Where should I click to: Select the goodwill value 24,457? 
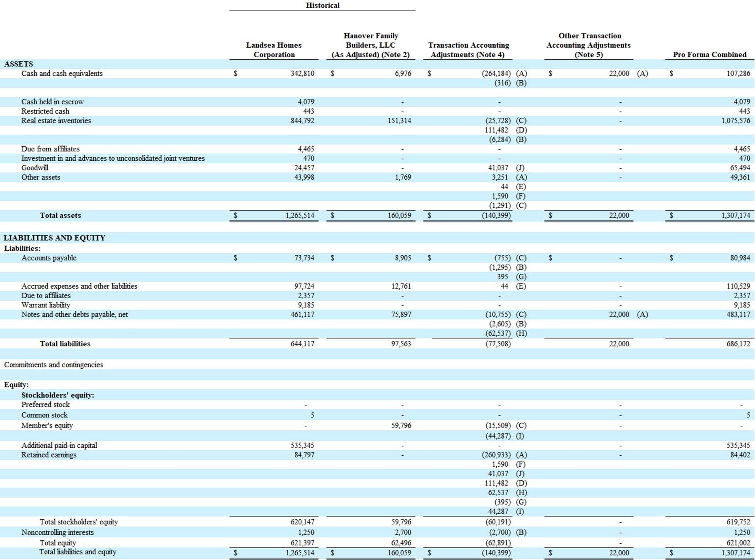(304, 168)
